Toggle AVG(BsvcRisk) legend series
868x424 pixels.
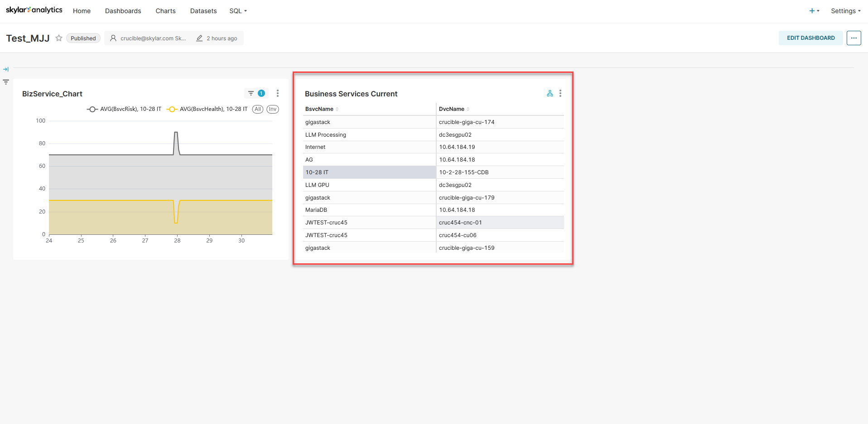(124, 109)
